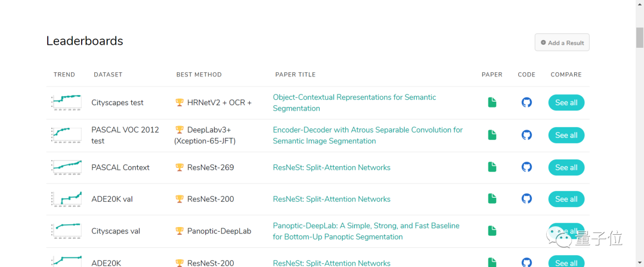Open GitHub code icon for Cityscapes test
This screenshot has width=644, height=267.
pos(527,103)
